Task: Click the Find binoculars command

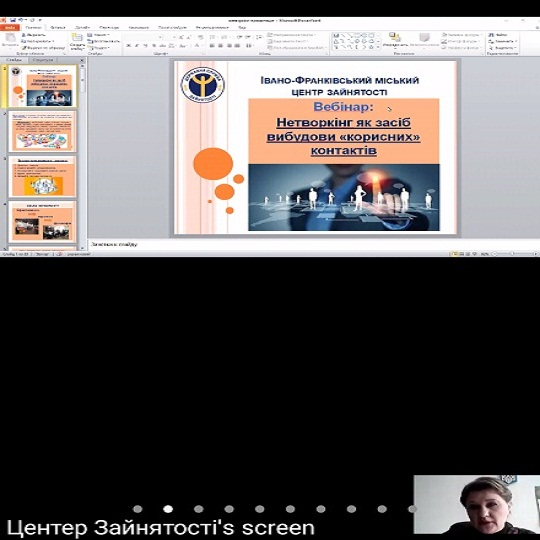Action: point(498,35)
